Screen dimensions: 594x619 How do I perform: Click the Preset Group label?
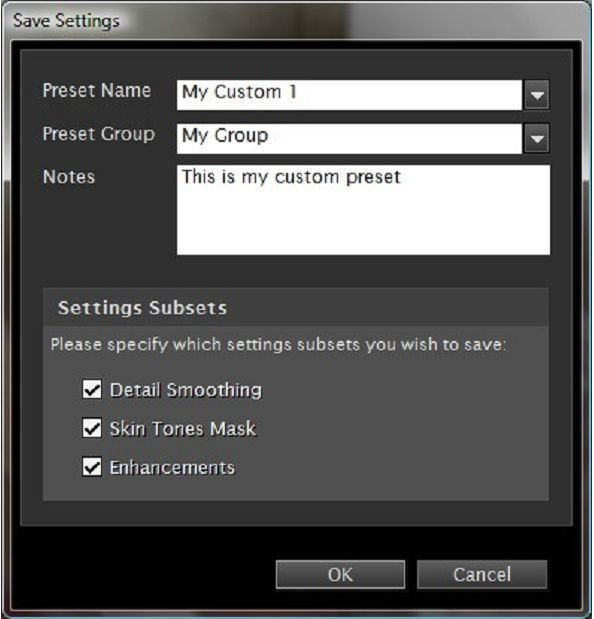coord(99,134)
